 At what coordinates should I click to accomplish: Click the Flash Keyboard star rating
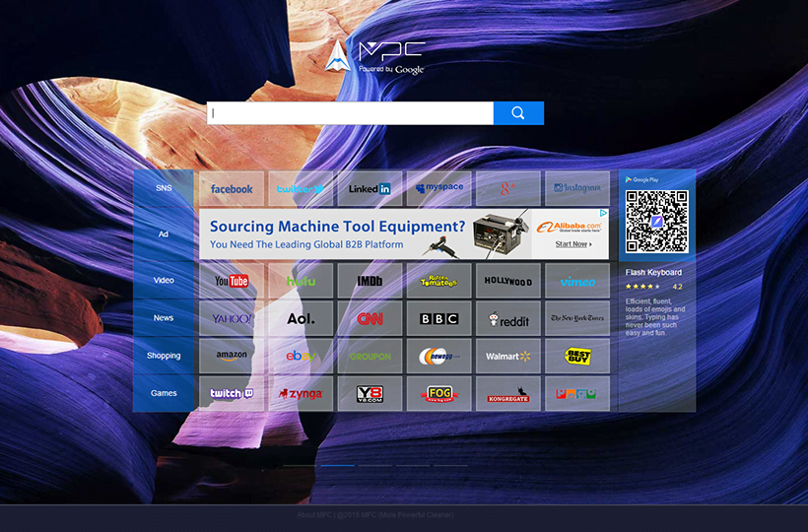pyautogui.click(x=642, y=287)
